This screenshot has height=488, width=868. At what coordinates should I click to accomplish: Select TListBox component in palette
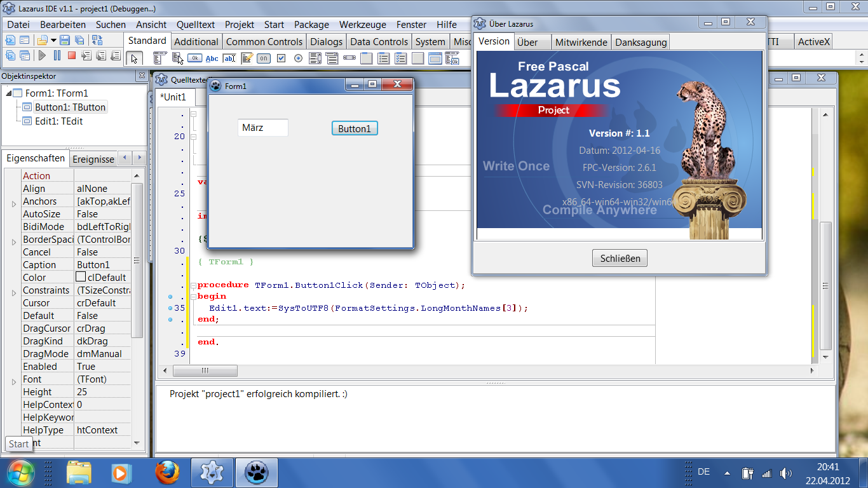[315, 58]
